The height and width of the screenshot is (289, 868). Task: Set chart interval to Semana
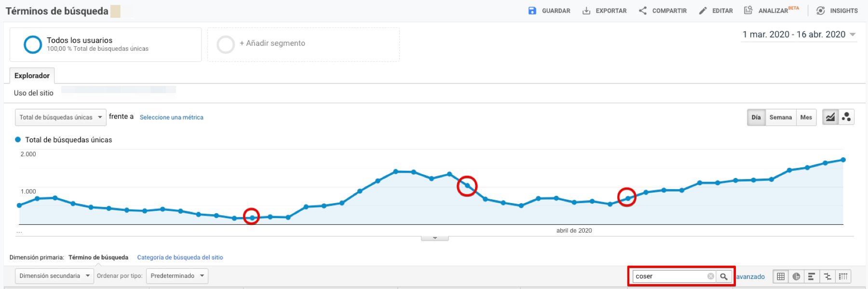pos(780,117)
